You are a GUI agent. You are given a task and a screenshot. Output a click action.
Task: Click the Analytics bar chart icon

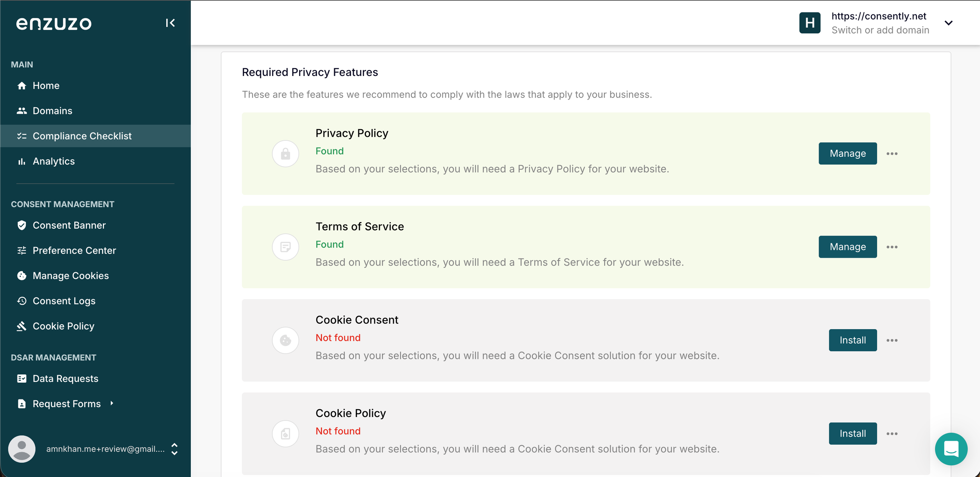(x=22, y=161)
